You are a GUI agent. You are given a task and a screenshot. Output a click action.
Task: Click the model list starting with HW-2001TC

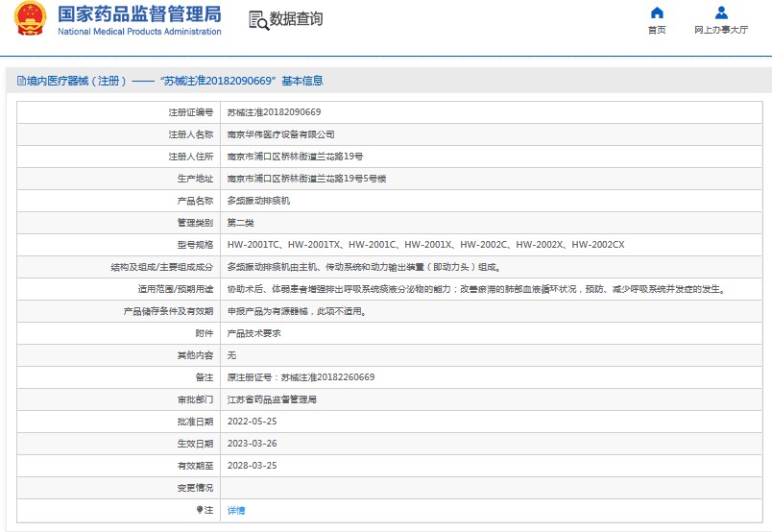point(425,245)
